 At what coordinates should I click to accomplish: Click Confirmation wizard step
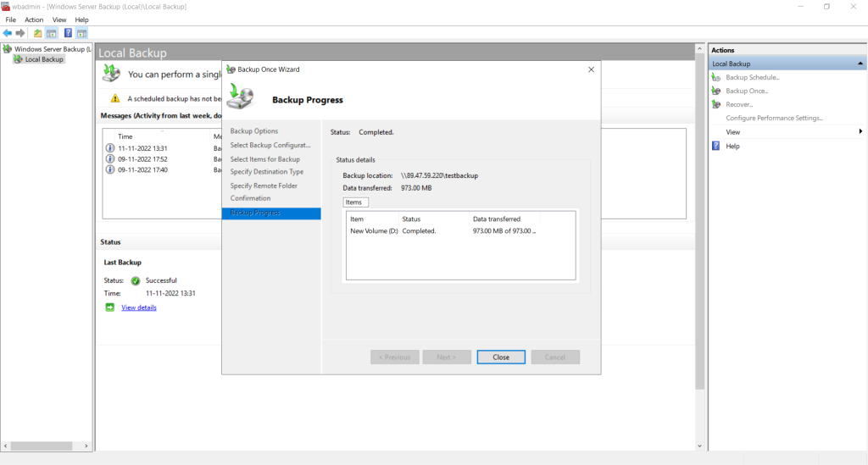pos(250,198)
